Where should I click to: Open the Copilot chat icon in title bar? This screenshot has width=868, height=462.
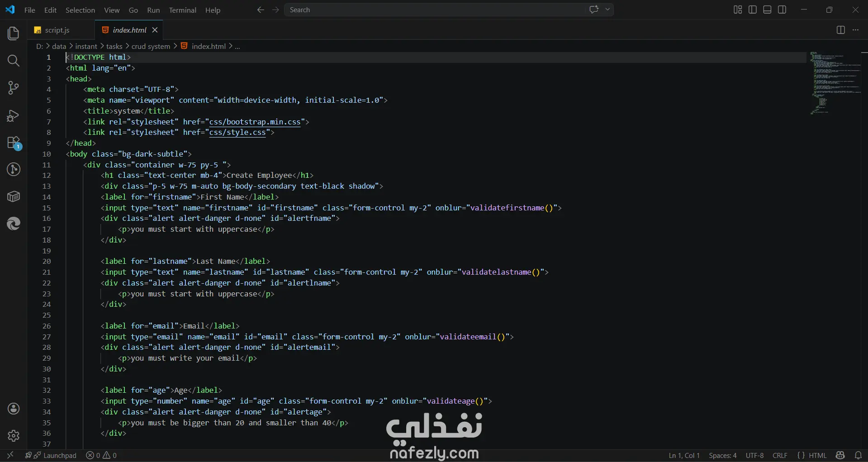(x=594, y=10)
